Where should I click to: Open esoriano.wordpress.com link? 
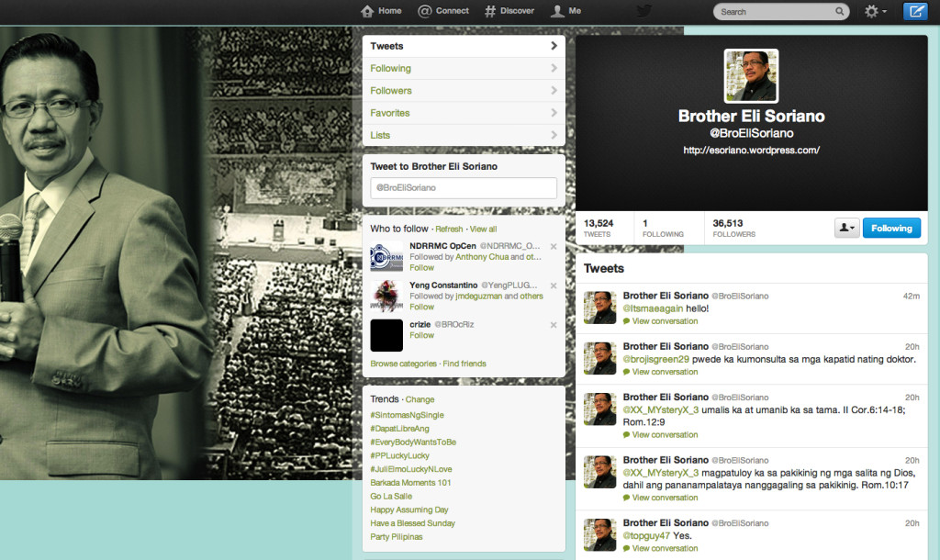tap(751, 150)
